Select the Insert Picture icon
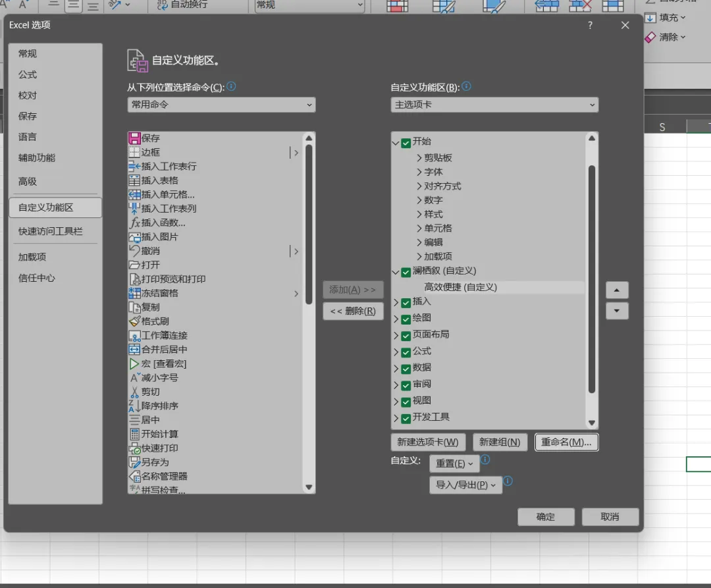The width and height of the screenshot is (711, 588). click(135, 236)
